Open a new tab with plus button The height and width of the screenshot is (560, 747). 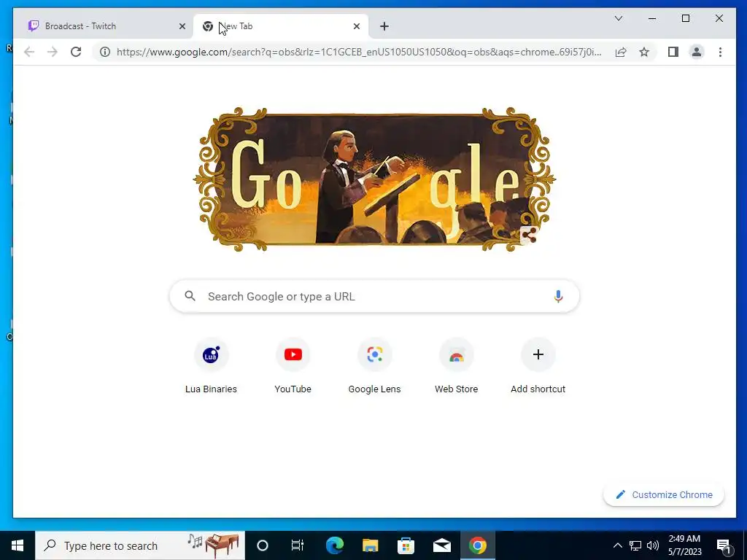tap(384, 26)
